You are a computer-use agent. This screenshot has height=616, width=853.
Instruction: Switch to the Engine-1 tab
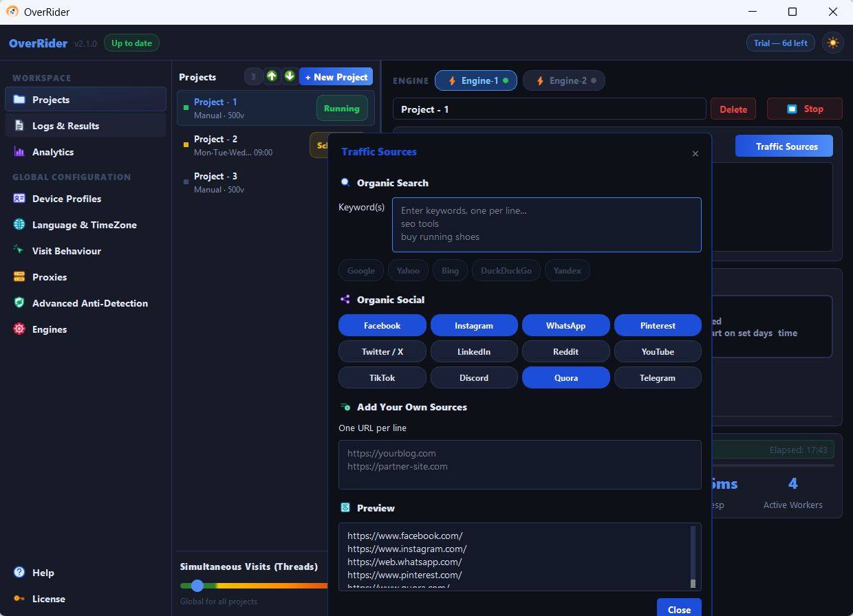(476, 80)
